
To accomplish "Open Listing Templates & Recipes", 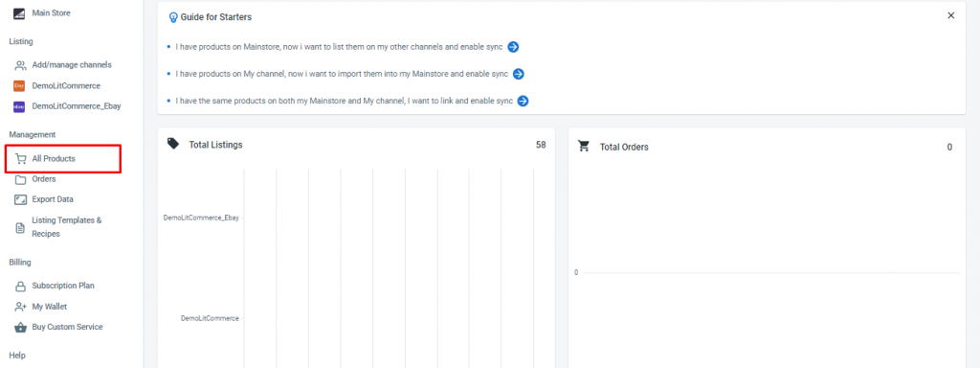I will [x=67, y=227].
